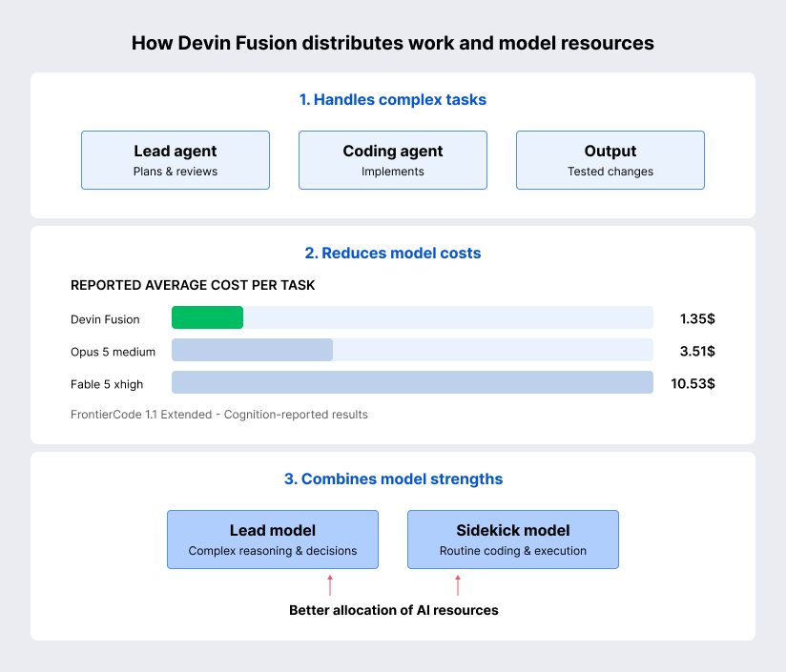Click the 3.51$ value
Viewport: 786px width, 672px height.
[696, 351]
